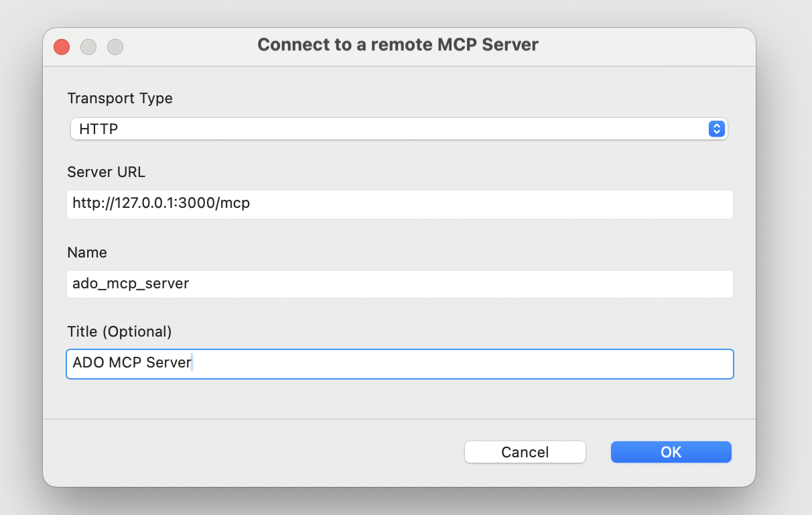Select HTTP in the Transport Type combo box

(x=398, y=129)
